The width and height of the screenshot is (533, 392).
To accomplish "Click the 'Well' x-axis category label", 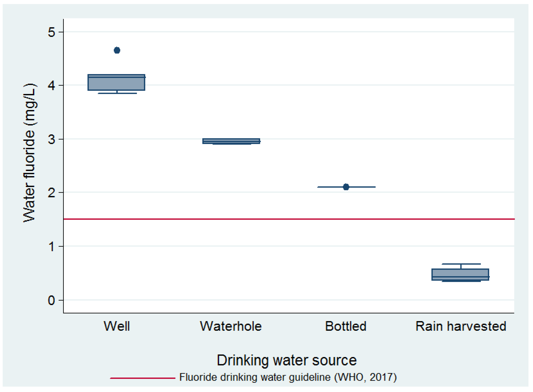I will click(117, 326).
